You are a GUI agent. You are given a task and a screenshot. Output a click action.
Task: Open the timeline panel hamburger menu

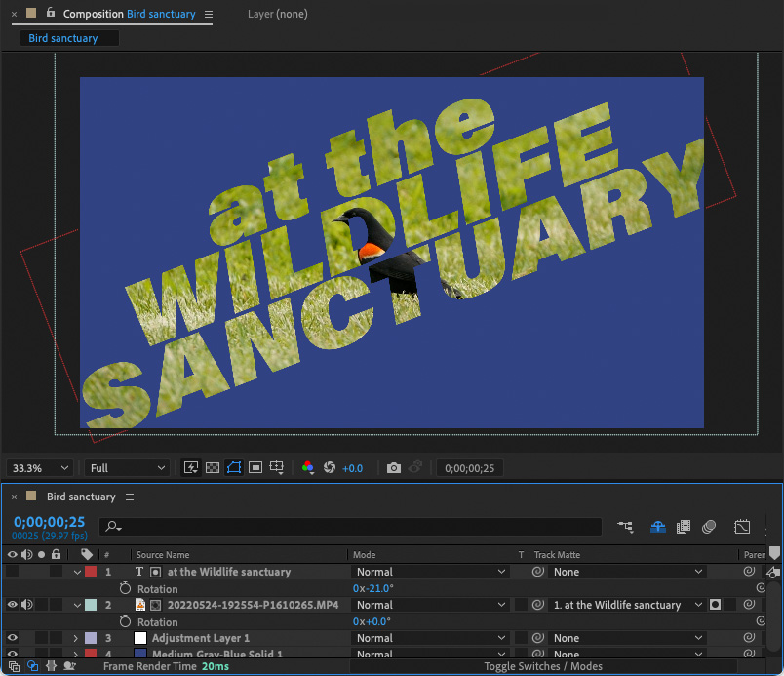coord(130,497)
